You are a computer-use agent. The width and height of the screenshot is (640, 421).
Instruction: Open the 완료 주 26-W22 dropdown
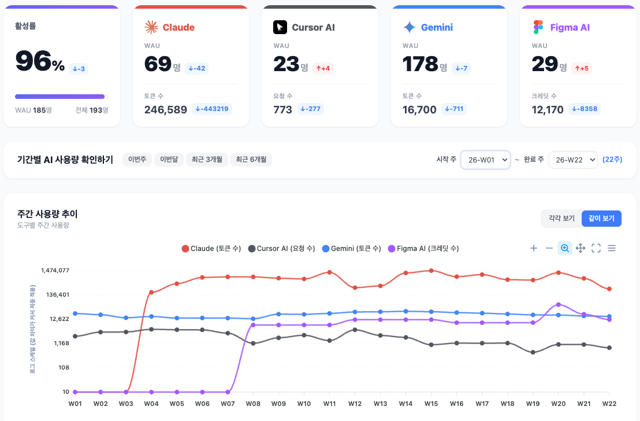pos(573,160)
